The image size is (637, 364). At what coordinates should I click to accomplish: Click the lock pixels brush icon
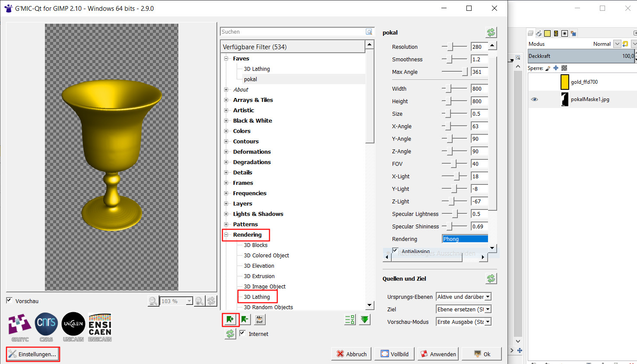click(x=548, y=68)
